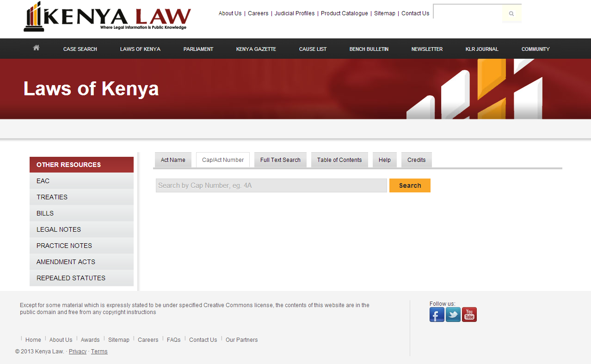Open Newsletter in the navigation bar
This screenshot has width=591, height=364.
pos(427,49)
